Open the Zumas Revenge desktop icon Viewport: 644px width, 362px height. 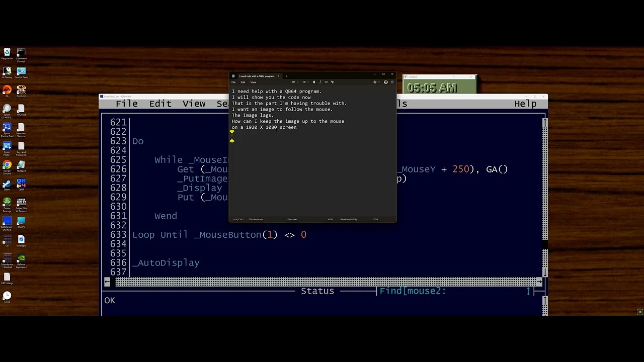[7, 205]
